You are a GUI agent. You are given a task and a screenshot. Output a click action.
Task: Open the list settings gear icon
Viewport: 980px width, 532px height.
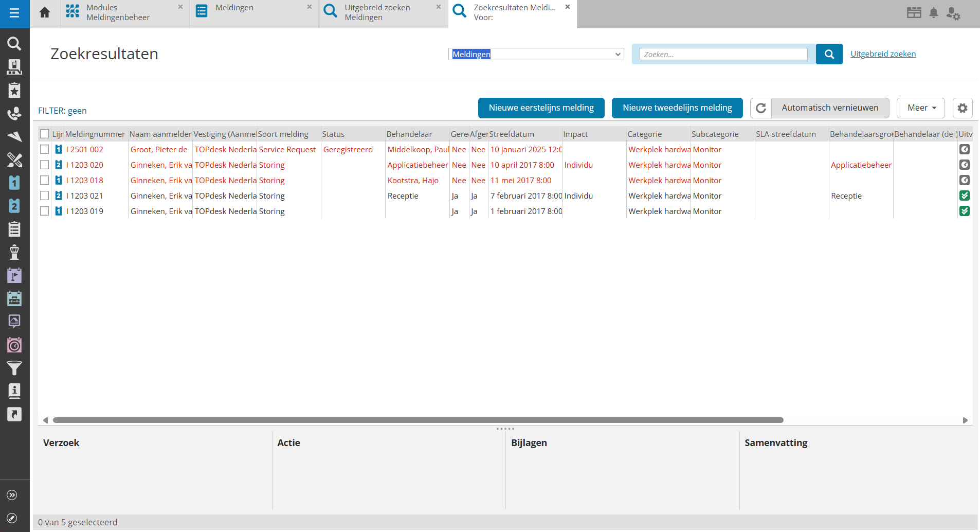(962, 108)
